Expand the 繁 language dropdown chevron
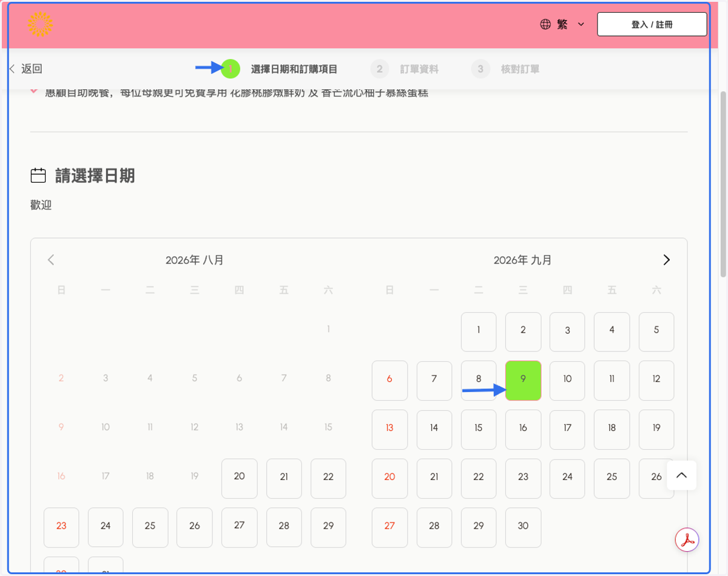 (x=581, y=24)
